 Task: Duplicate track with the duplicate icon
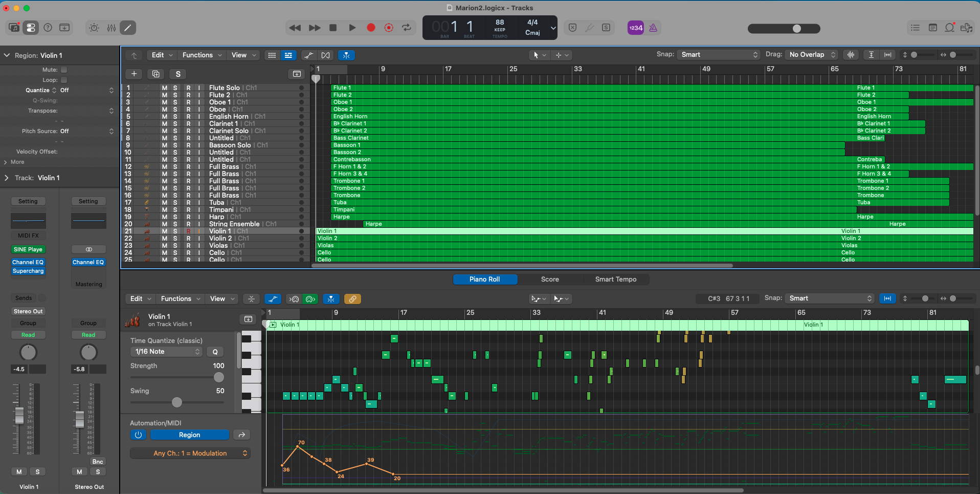pyautogui.click(x=156, y=74)
